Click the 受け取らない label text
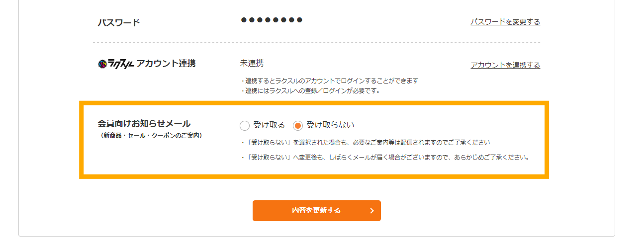This screenshot has width=644, height=245. 330,125
